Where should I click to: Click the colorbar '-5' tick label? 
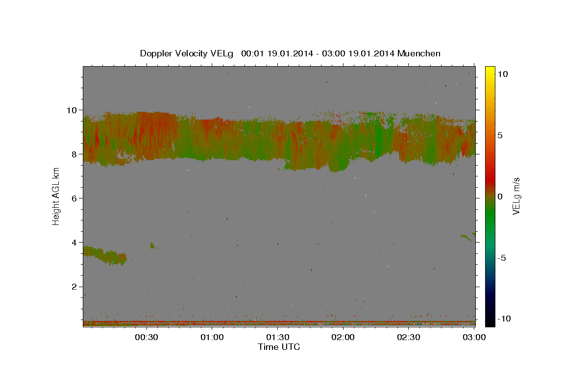pos(502,258)
